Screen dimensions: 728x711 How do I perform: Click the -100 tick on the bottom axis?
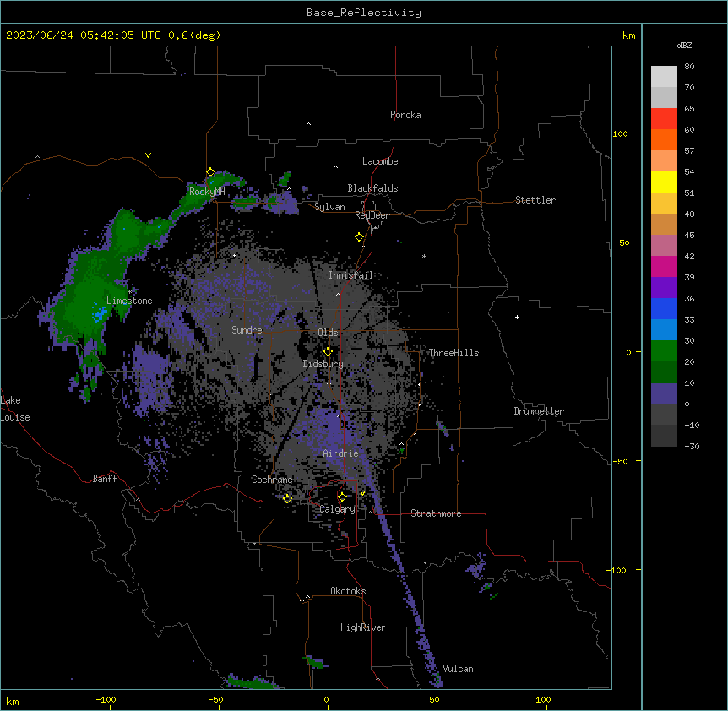106,700
